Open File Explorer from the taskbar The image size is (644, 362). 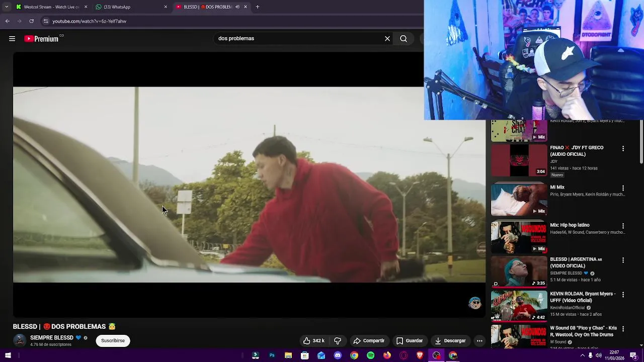(288, 355)
